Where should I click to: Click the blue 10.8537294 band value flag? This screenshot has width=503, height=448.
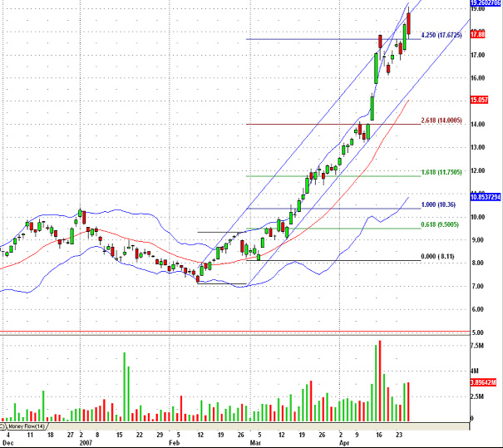click(486, 197)
